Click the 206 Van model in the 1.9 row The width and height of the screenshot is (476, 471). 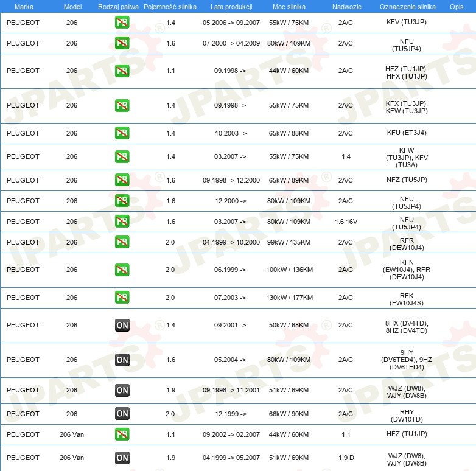point(72,458)
